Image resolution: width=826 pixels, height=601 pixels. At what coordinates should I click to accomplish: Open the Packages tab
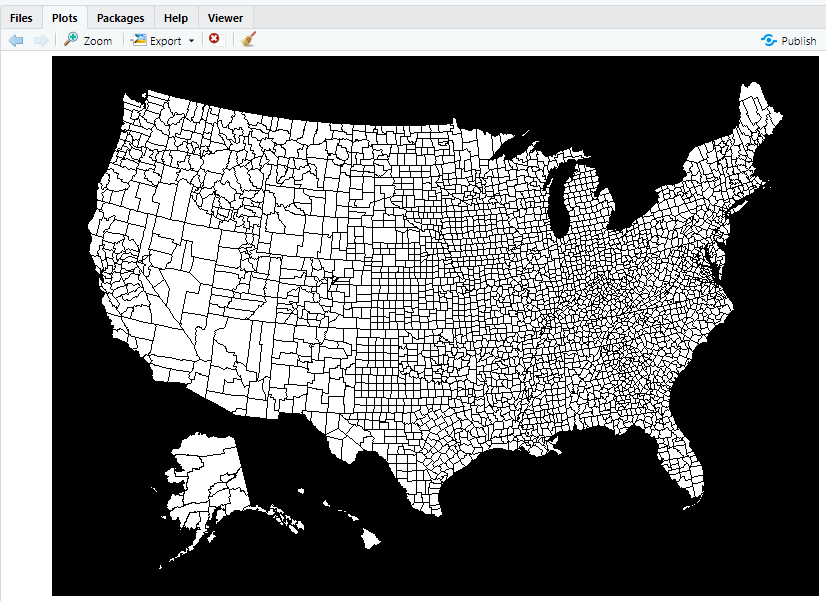(121, 18)
